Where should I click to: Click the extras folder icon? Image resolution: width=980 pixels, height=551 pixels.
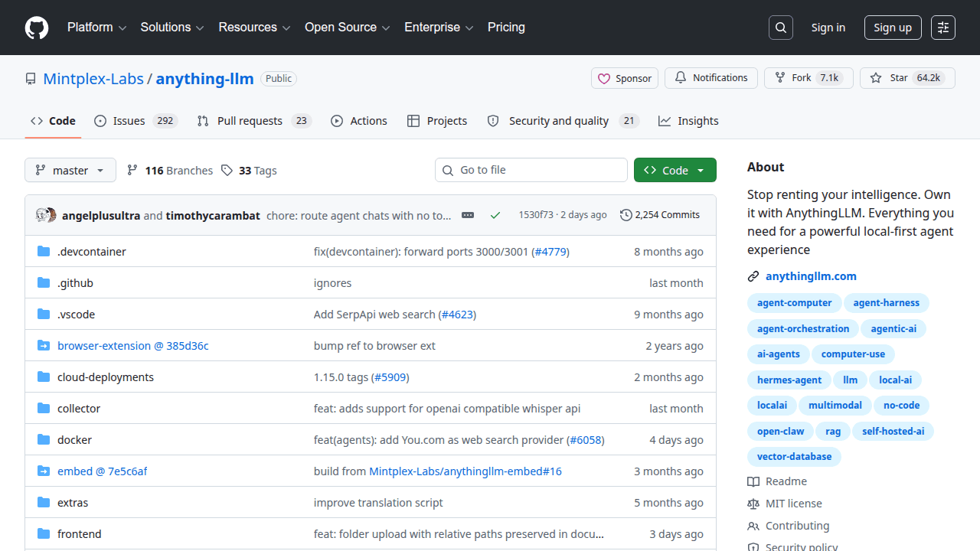click(44, 503)
